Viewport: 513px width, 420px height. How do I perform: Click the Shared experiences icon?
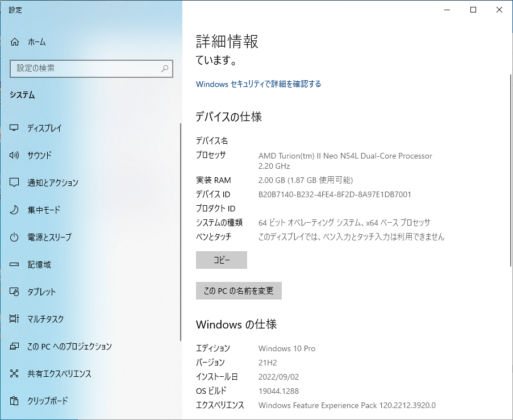point(14,373)
